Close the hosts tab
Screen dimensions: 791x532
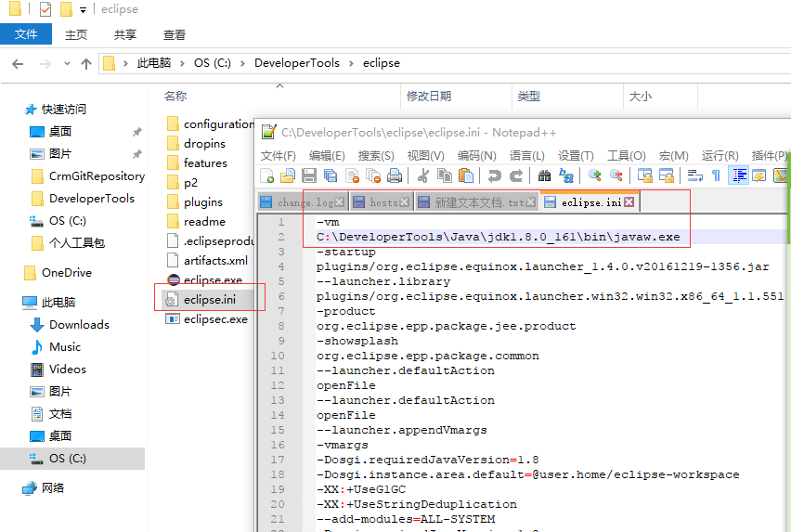(x=404, y=202)
